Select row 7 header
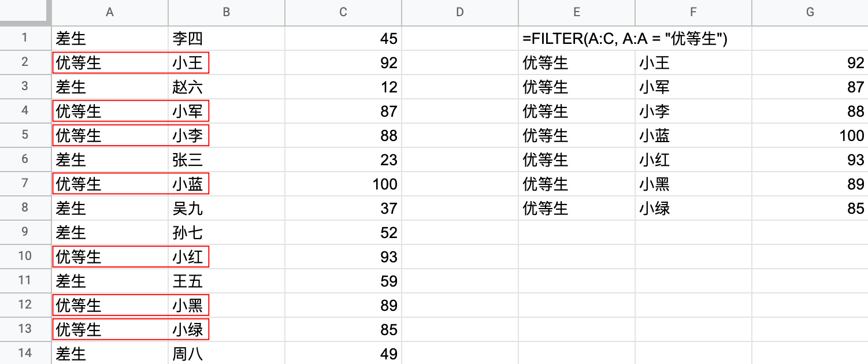Screen dimensions: 868x364 (25, 184)
